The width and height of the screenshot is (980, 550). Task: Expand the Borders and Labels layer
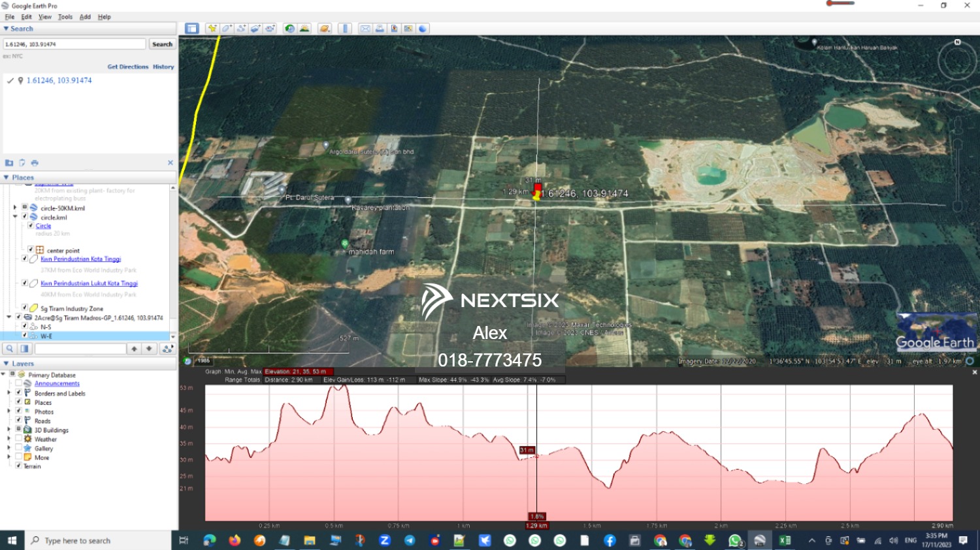[8, 393]
